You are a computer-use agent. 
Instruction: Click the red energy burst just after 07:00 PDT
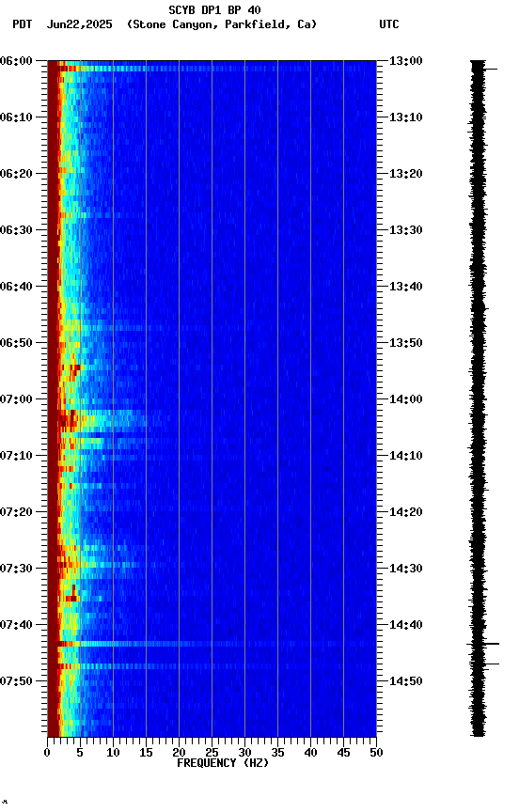click(68, 419)
